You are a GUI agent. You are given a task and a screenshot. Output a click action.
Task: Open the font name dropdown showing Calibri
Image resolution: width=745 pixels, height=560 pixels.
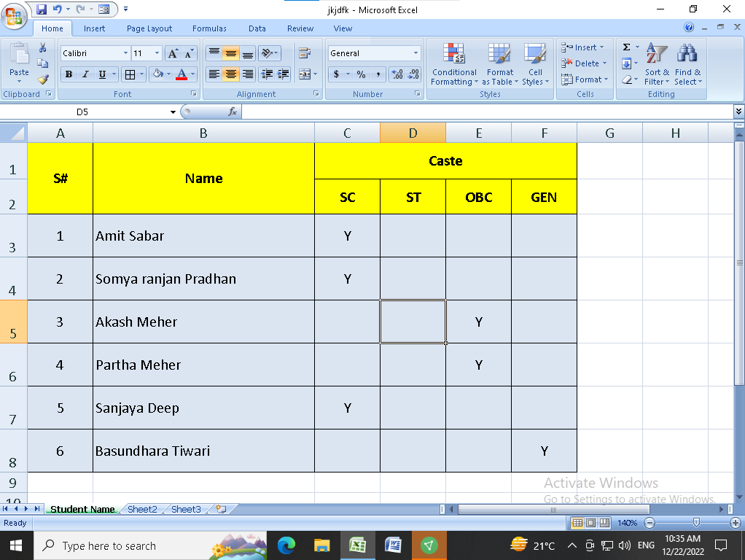[x=95, y=53]
